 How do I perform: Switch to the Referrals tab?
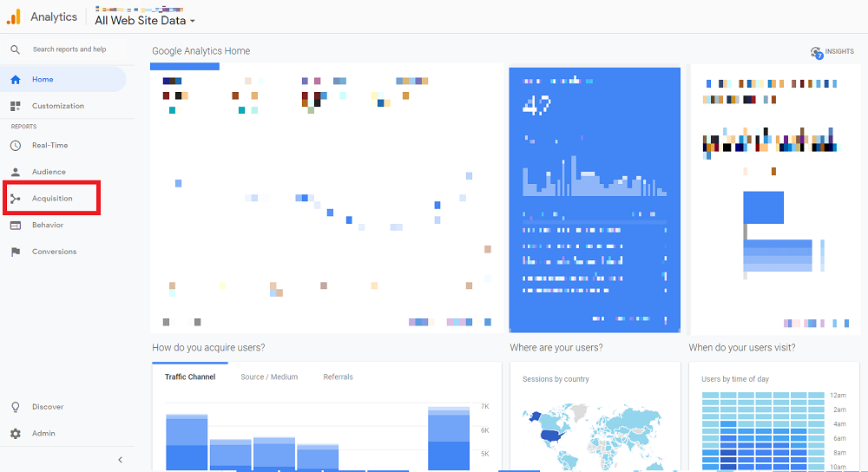tap(338, 377)
